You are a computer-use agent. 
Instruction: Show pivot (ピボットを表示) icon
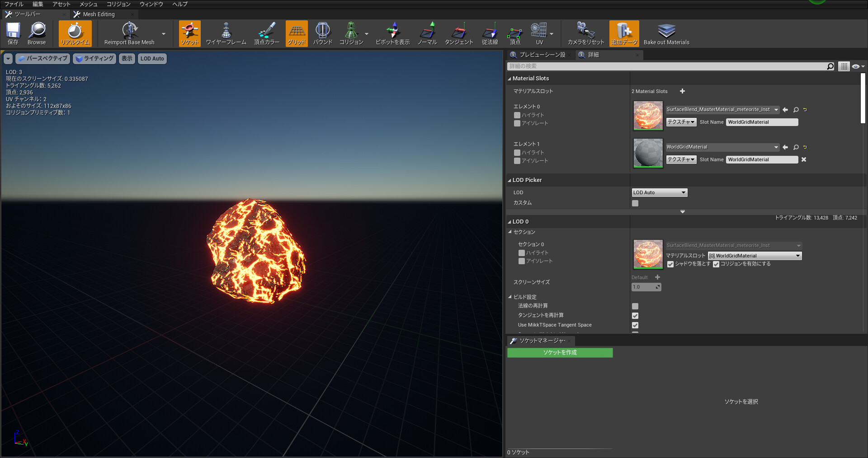392,33
